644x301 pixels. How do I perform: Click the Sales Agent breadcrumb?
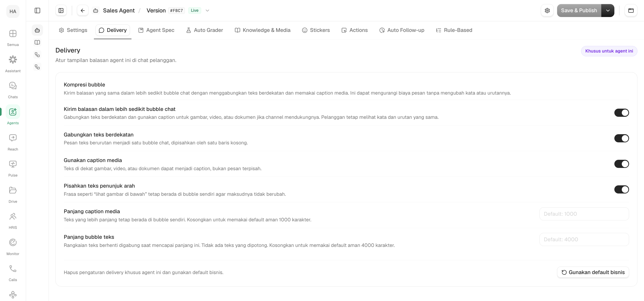pos(119,10)
